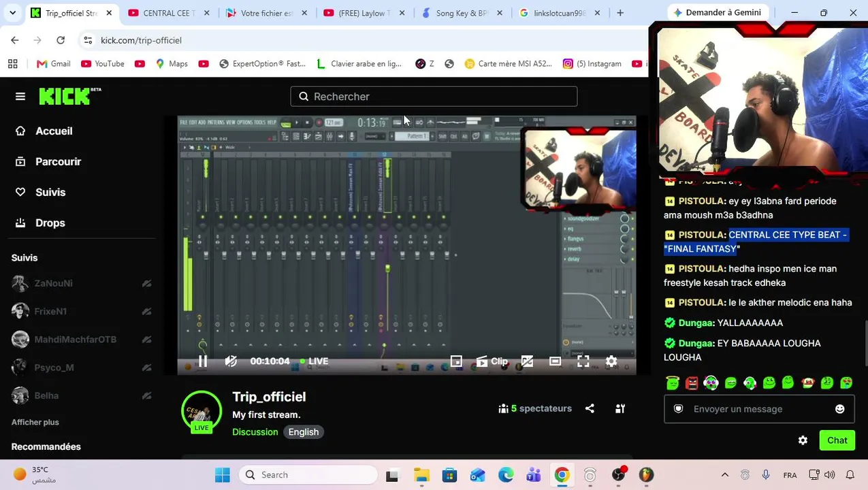This screenshot has height=490, width=868.
Task: Switch to Song Key & BPM tab
Action: click(x=463, y=13)
